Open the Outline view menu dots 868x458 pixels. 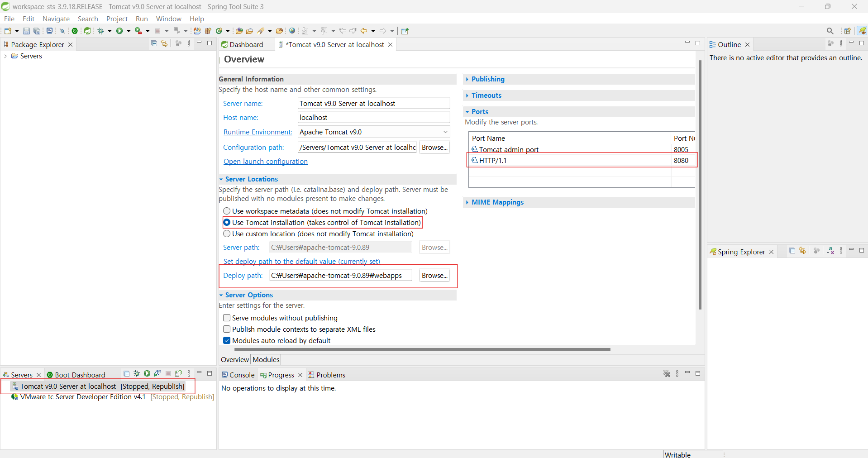[841, 43]
